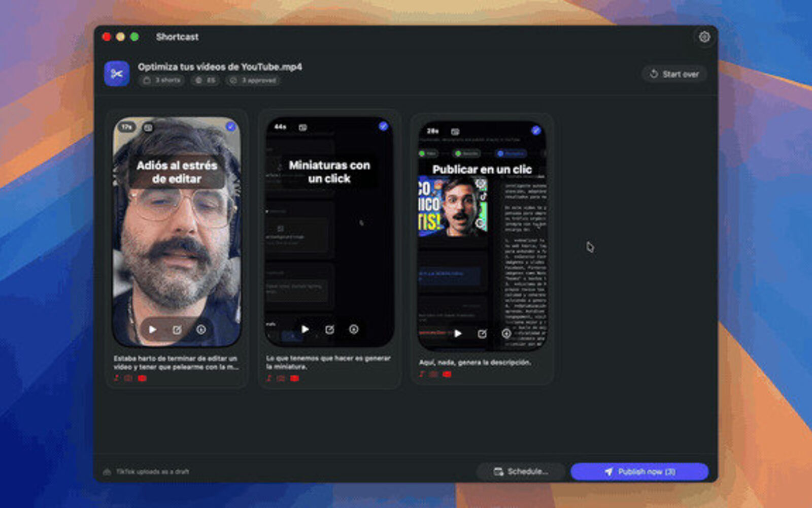Select description 'Estaba harto de terminar de editar un video'

point(176,362)
